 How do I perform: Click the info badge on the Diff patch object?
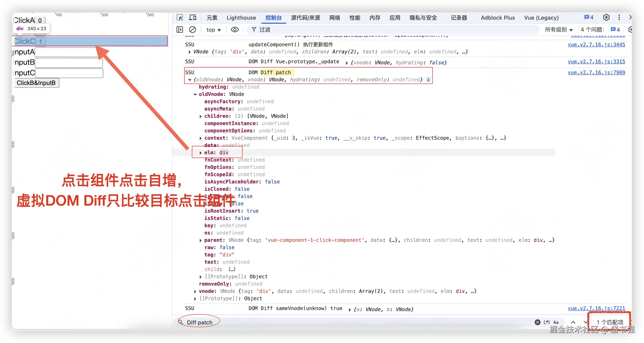click(428, 80)
